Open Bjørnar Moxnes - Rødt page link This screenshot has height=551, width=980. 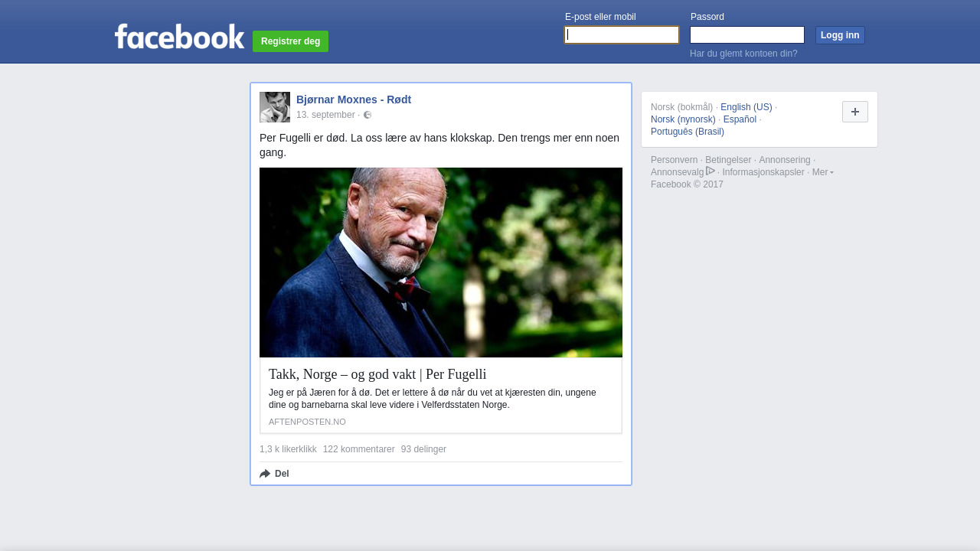[354, 99]
